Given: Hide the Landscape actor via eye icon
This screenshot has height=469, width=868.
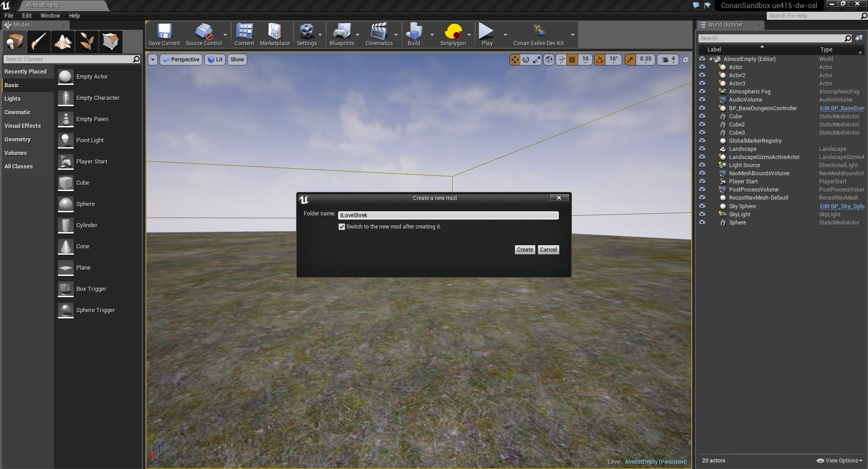Looking at the screenshot, I should (702, 149).
